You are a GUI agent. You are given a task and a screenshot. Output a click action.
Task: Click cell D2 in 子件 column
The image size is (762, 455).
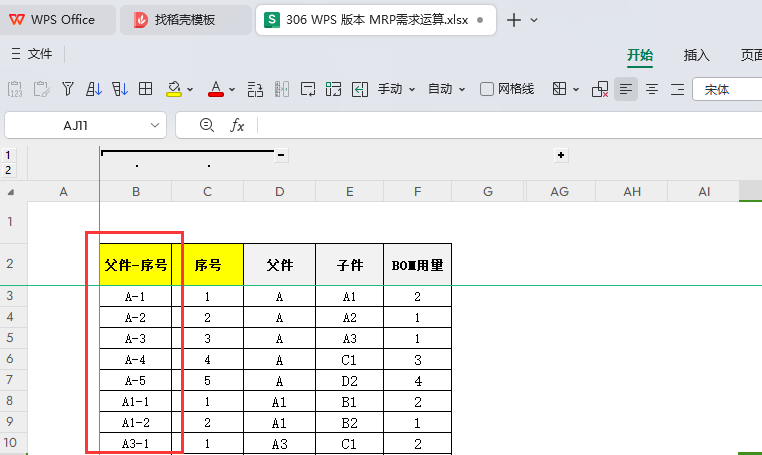click(349, 381)
